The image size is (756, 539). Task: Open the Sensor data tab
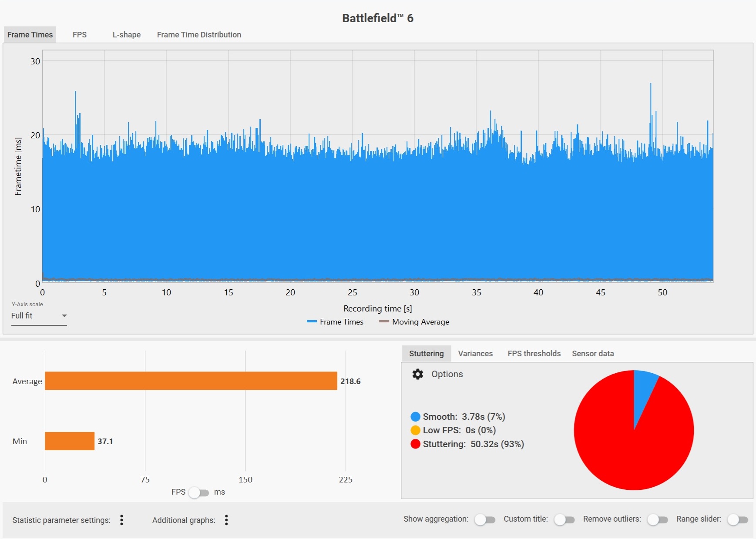click(x=593, y=354)
